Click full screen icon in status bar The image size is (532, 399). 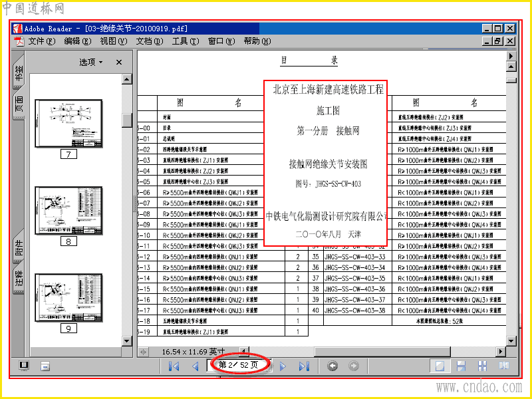point(24,365)
